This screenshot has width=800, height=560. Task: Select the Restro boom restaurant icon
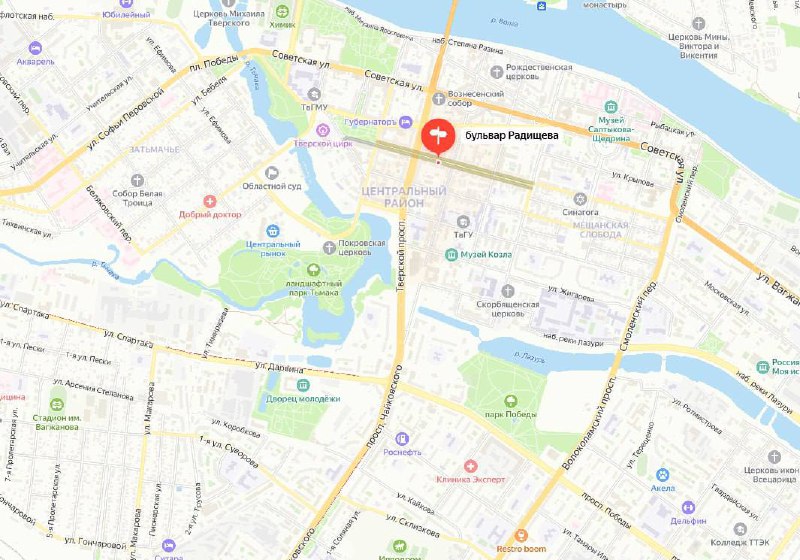pos(521,536)
